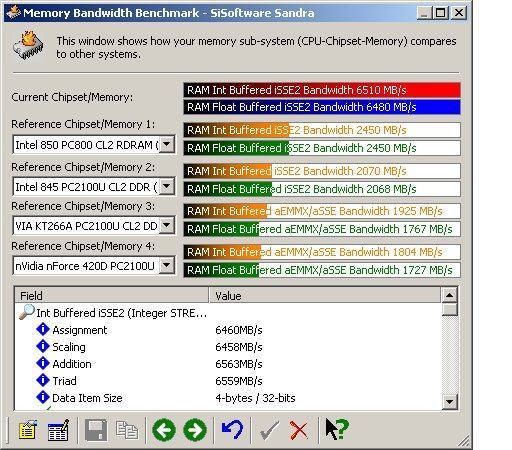The image size is (512, 450).
Task: Click red RAM Int Buffered 6510 MB/s bar
Action: [322, 90]
